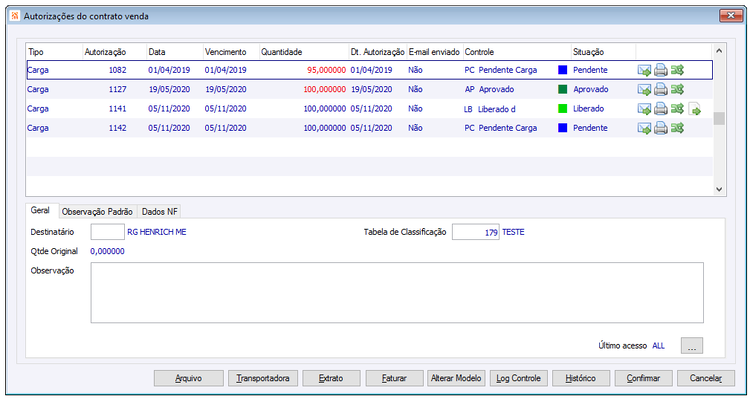Sort by the Data column header
750x399 pixels.
[x=175, y=52]
